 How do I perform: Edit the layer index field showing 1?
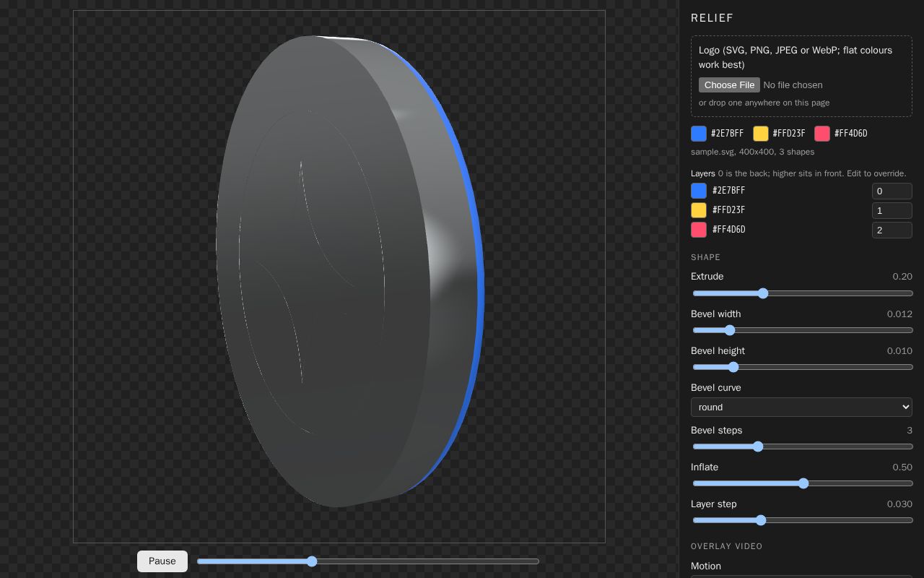[892, 210]
